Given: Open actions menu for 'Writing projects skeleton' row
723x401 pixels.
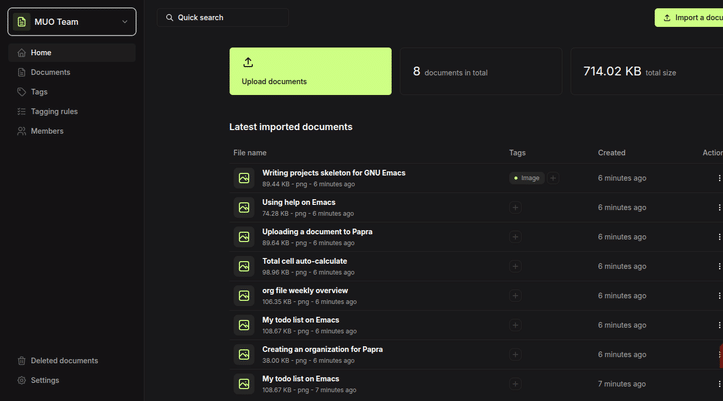Looking at the screenshot, I should [x=719, y=178].
